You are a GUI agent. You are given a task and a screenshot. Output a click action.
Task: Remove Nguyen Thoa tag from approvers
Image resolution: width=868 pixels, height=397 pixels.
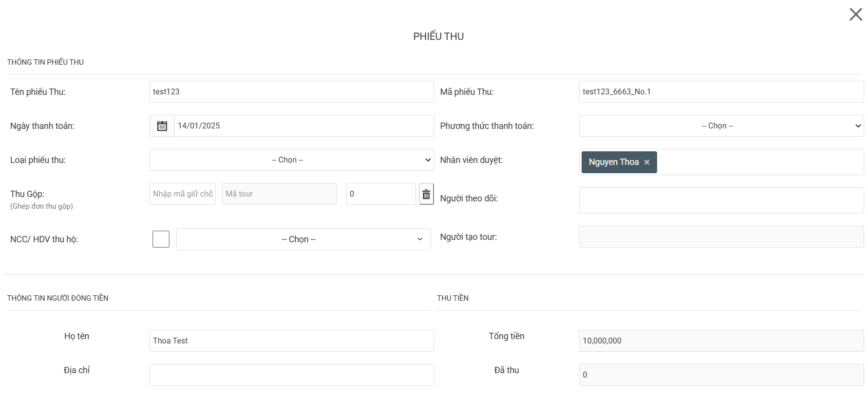click(x=647, y=162)
